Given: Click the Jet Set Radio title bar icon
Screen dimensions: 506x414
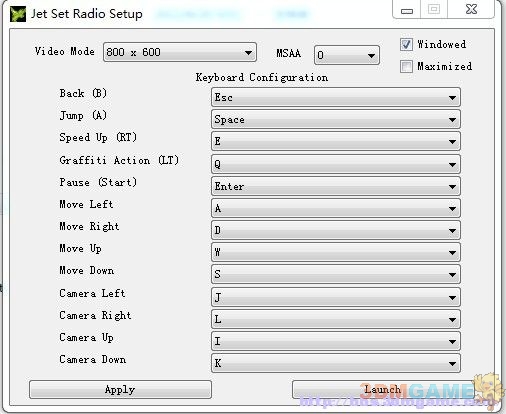Looking at the screenshot, I should (18, 14).
